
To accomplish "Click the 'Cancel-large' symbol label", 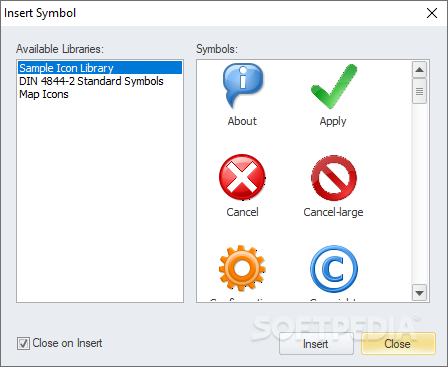I will pyautogui.click(x=333, y=212).
